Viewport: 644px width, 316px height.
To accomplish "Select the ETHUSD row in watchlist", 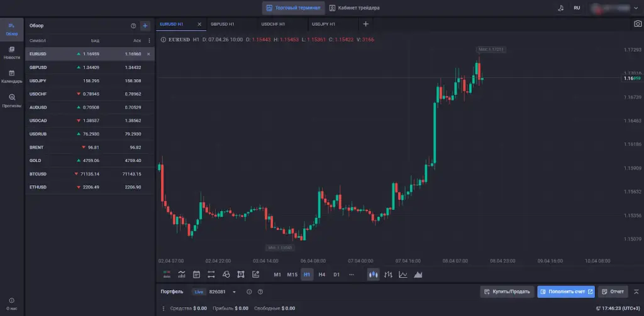I will tap(89, 187).
